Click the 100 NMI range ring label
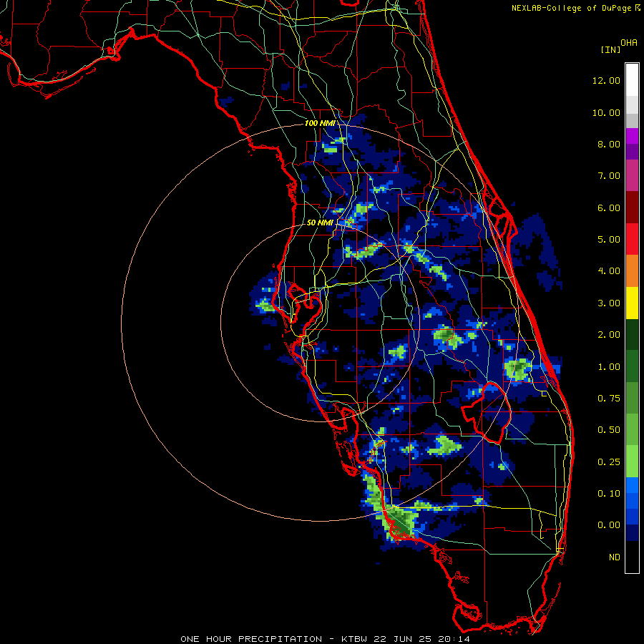644x644 pixels. tap(320, 123)
